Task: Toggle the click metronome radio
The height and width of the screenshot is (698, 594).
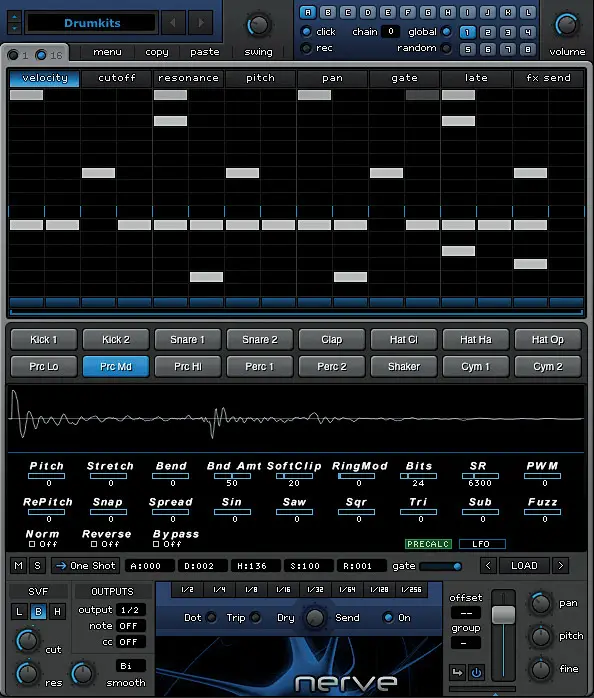Action: [306, 32]
